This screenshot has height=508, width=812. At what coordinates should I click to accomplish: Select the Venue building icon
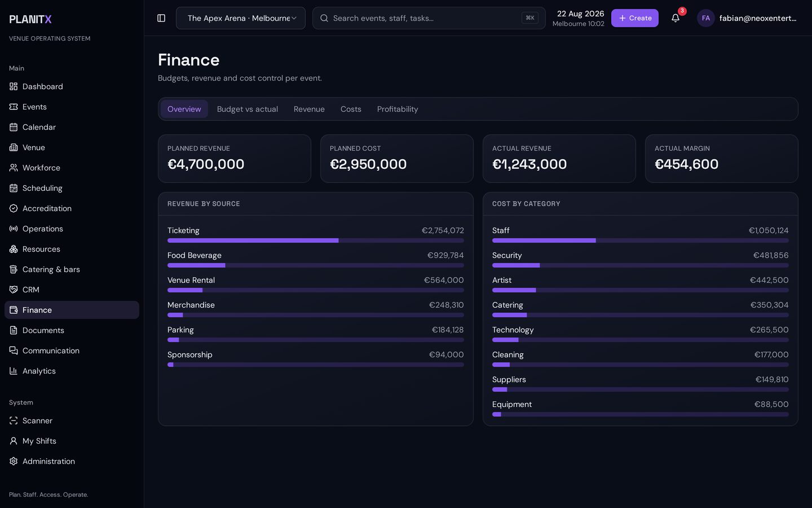(x=14, y=147)
